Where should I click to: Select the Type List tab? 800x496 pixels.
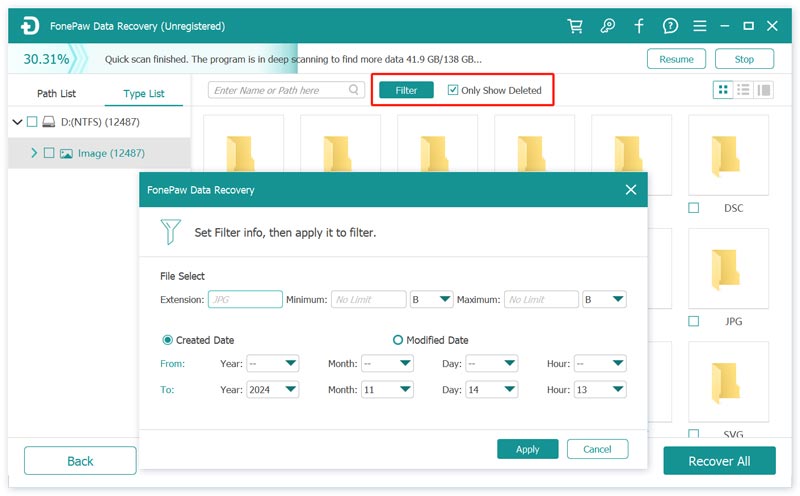144,94
